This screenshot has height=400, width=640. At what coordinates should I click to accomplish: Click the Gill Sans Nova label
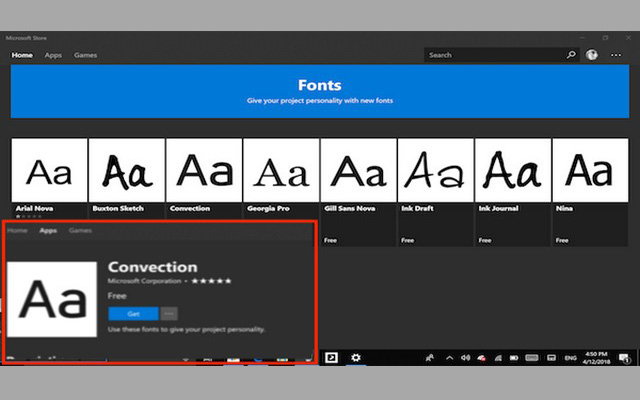click(349, 208)
